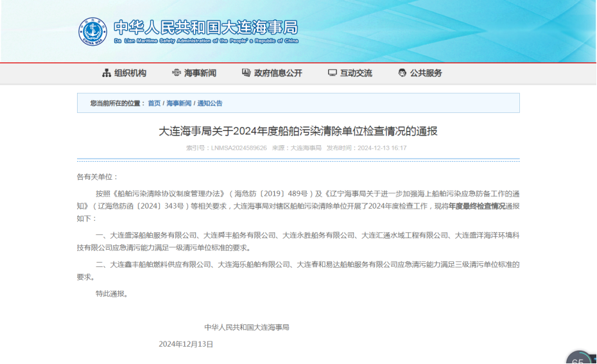
Task: Click the headset icon beside 公共服务
Action: point(402,73)
